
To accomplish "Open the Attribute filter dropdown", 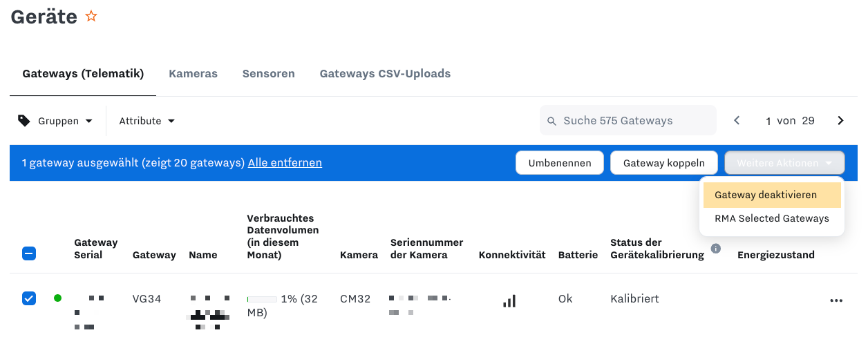I will (x=147, y=121).
